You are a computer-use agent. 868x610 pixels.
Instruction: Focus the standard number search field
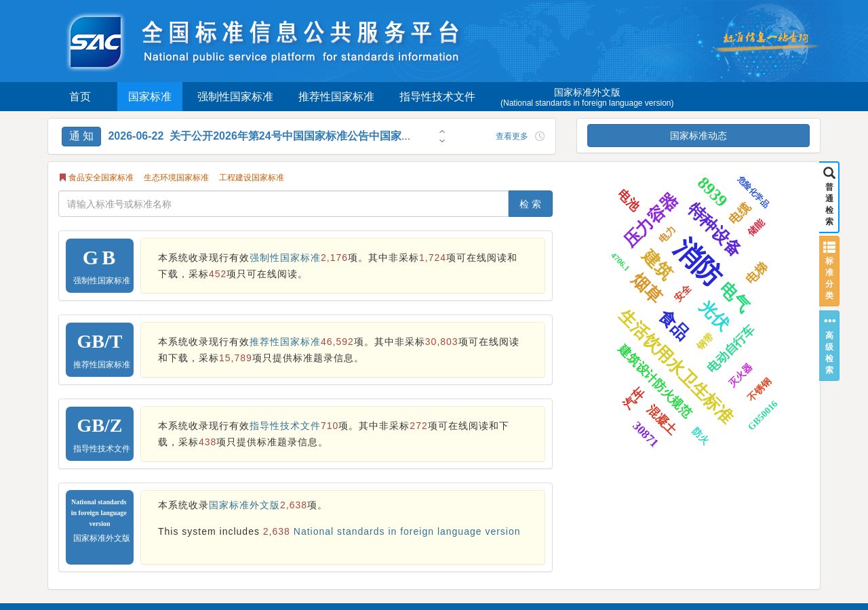(x=283, y=204)
